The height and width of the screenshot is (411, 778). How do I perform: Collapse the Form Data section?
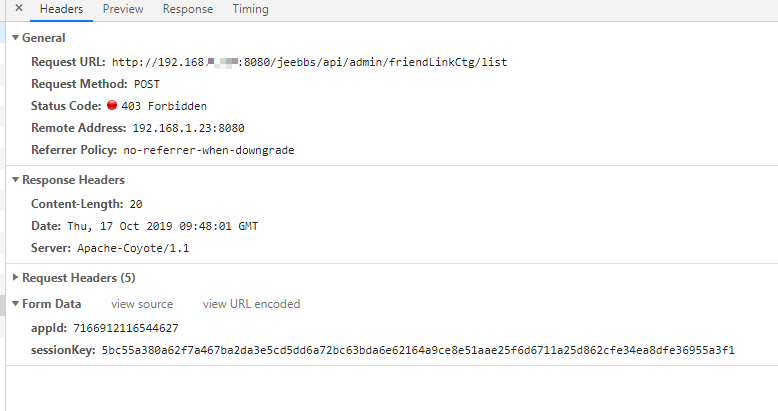tap(15, 304)
